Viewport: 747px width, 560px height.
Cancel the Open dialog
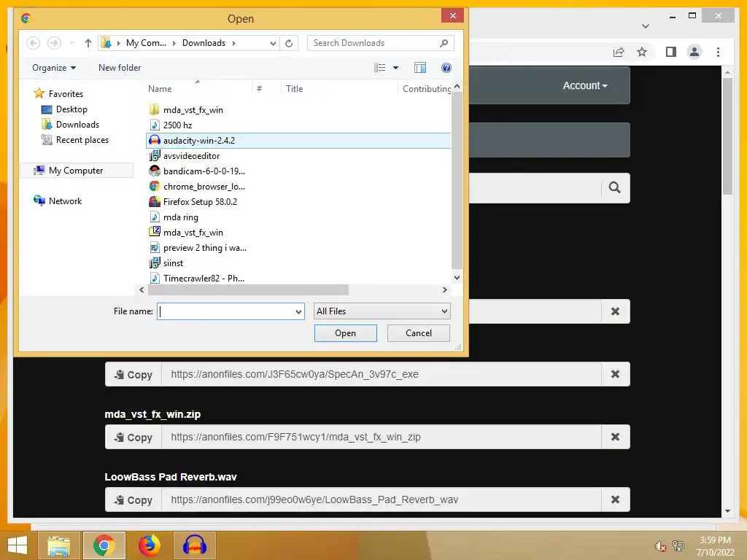(x=418, y=333)
